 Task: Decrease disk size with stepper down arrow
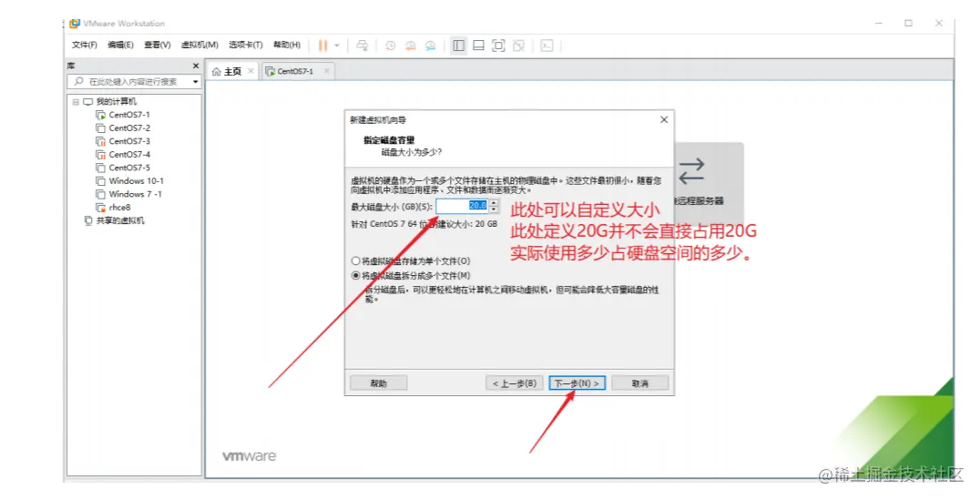point(494,209)
